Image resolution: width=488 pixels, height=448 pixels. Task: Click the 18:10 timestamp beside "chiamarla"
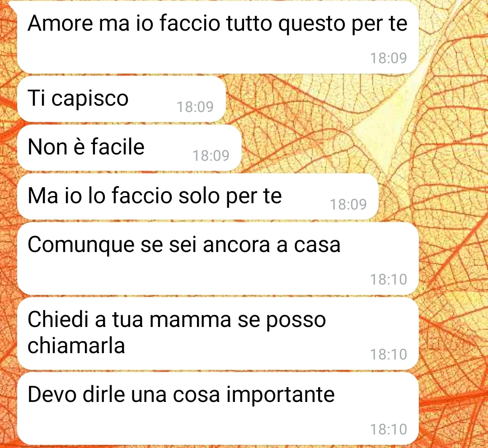389,355
